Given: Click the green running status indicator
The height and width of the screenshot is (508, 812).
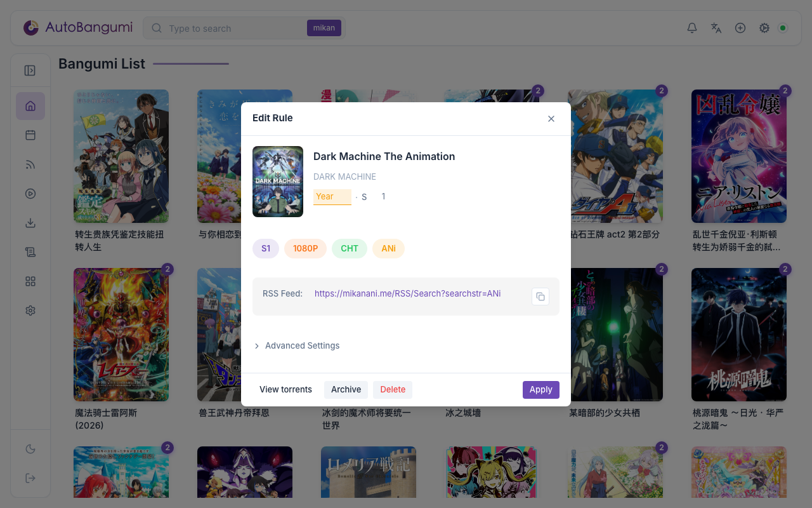Looking at the screenshot, I should click(x=783, y=28).
